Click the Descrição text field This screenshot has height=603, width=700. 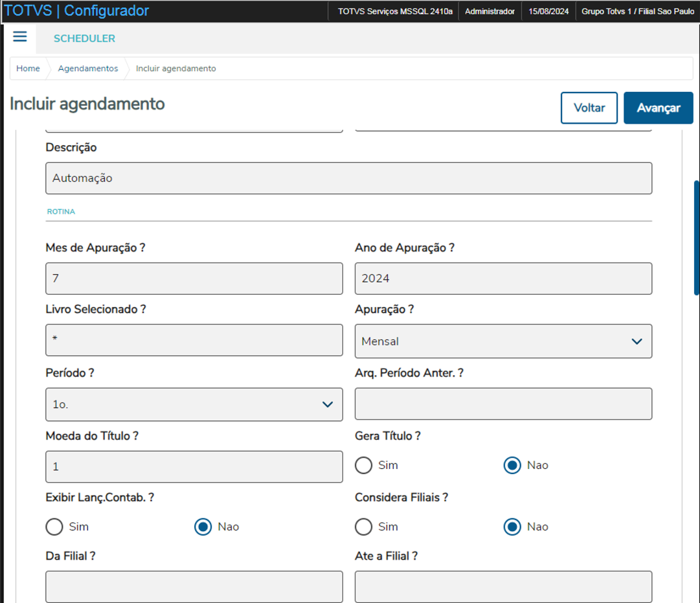tap(348, 178)
